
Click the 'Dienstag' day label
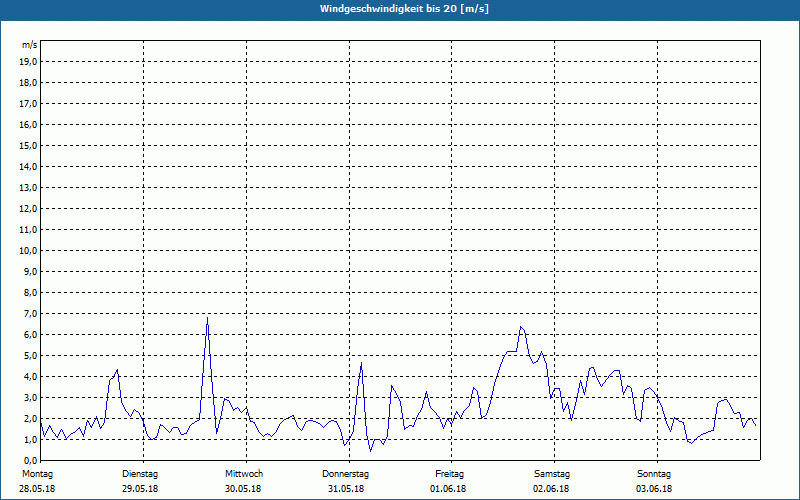coord(140,474)
